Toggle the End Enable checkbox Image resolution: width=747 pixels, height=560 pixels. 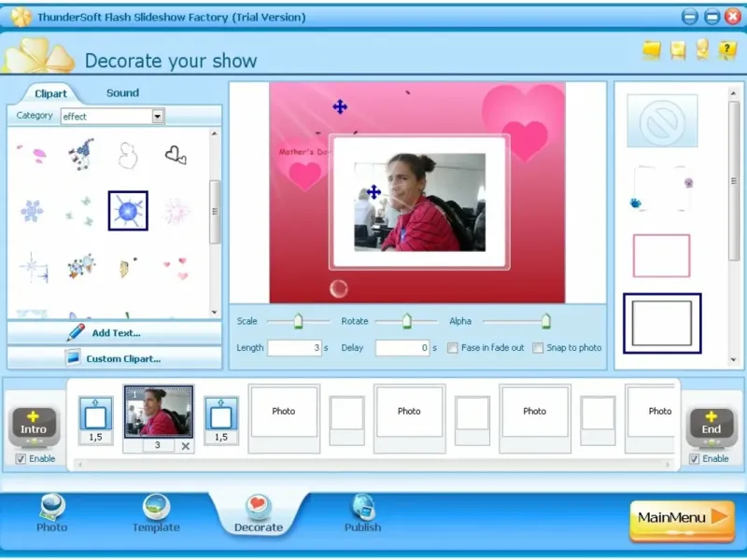click(694, 459)
